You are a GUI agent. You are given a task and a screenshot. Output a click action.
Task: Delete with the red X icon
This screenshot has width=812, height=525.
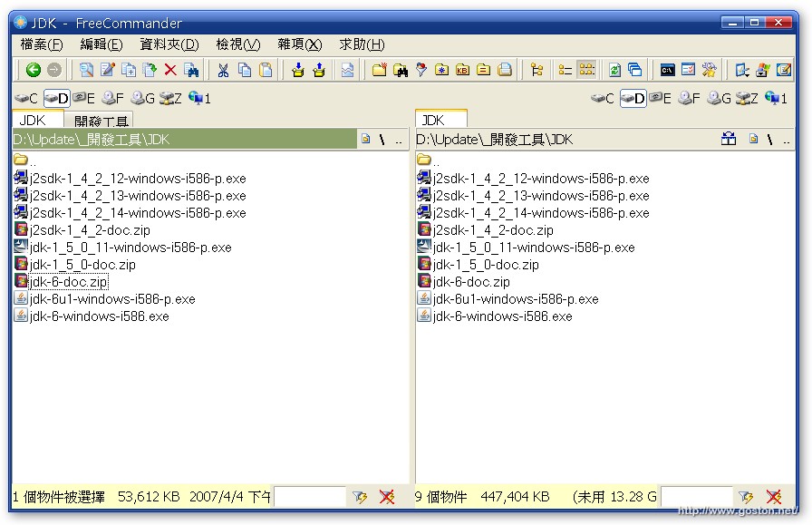pos(170,70)
